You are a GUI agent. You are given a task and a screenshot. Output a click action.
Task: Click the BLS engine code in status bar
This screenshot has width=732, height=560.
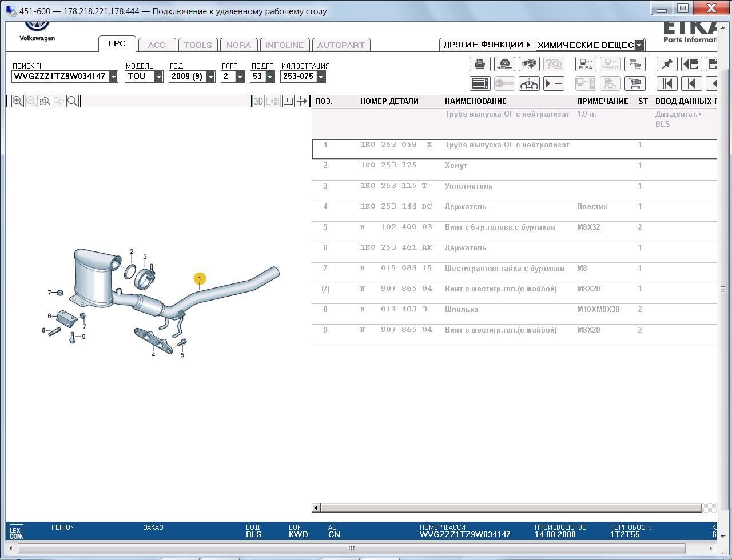(x=254, y=535)
